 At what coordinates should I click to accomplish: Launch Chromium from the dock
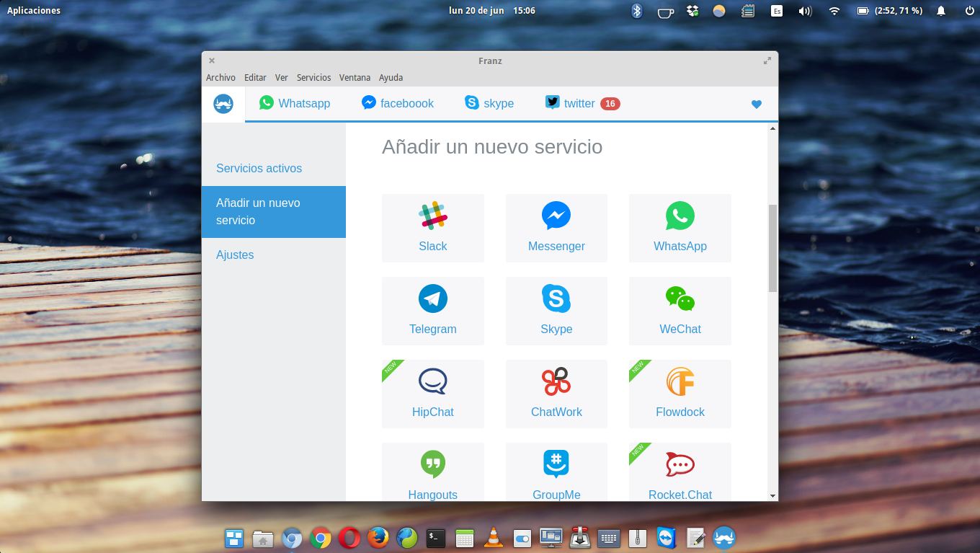pyautogui.click(x=292, y=538)
